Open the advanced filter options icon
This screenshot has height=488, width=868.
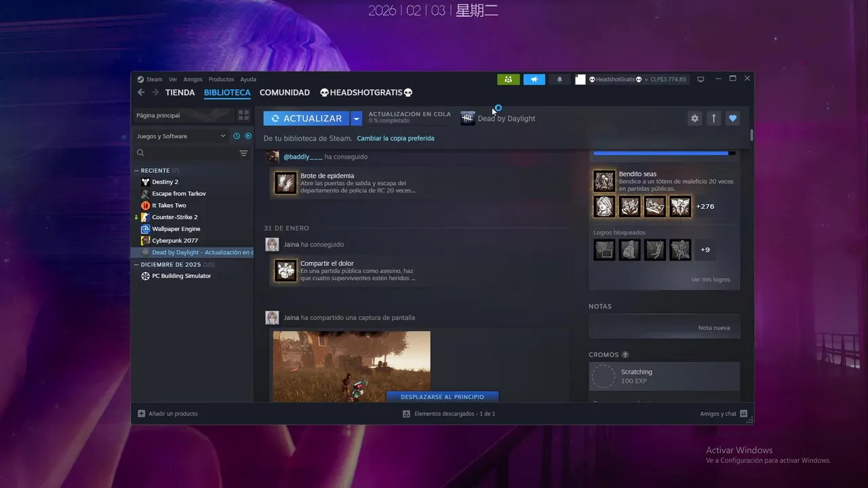coord(243,153)
